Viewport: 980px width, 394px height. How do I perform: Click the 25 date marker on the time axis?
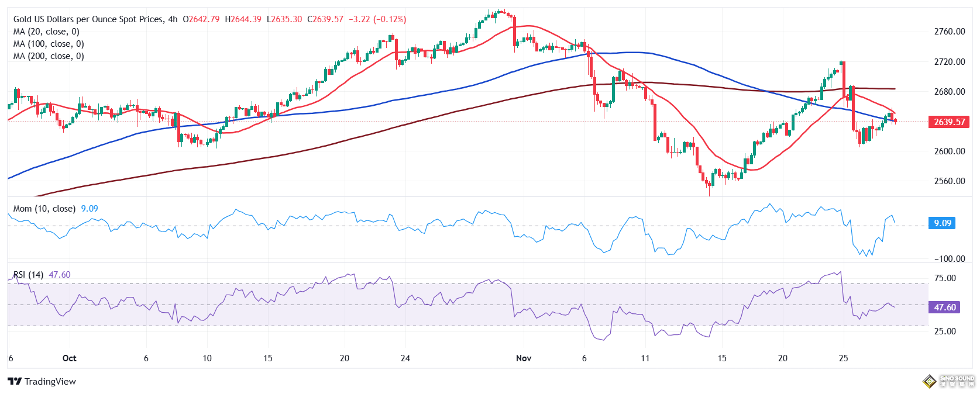tap(843, 358)
